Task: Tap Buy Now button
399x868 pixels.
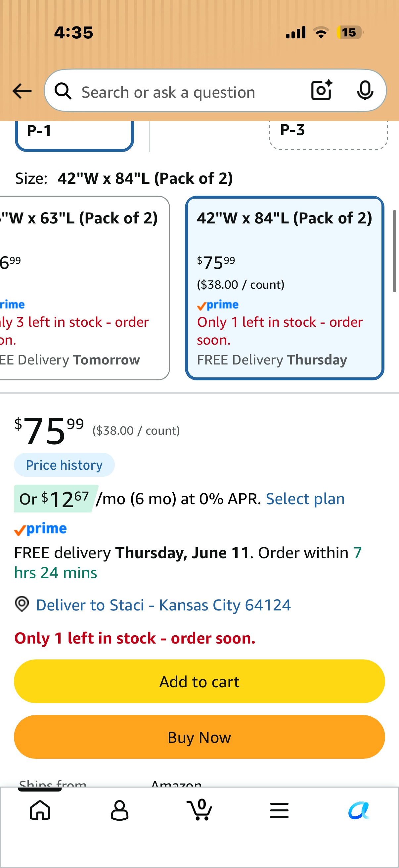Action: (199, 737)
